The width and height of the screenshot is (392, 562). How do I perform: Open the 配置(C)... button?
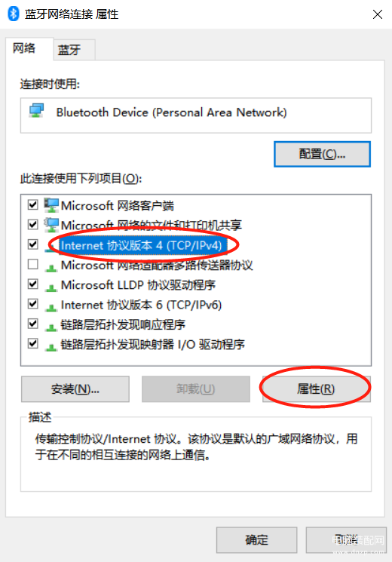pyautogui.click(x=322, y=154)
